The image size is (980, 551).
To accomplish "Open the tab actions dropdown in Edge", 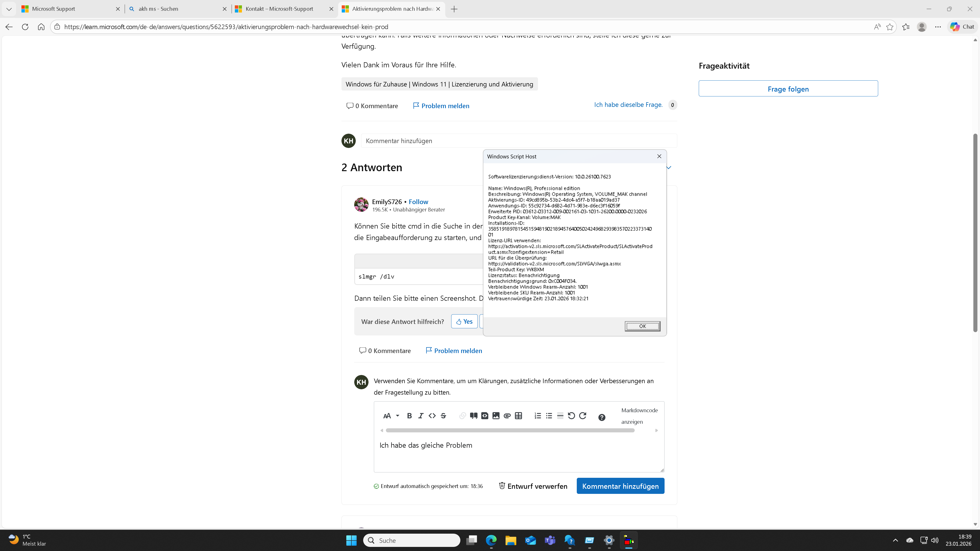I will pyautogui.click(x=9, y=9).
